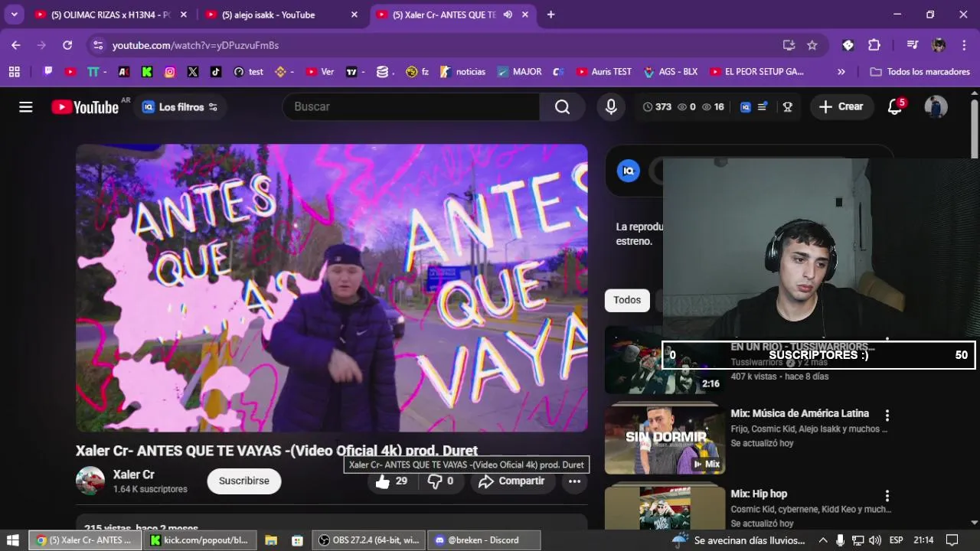The height and width of the screenshot is (551, 980).
Task: Start voice search with microphone
Action: (x=611, y=106)
